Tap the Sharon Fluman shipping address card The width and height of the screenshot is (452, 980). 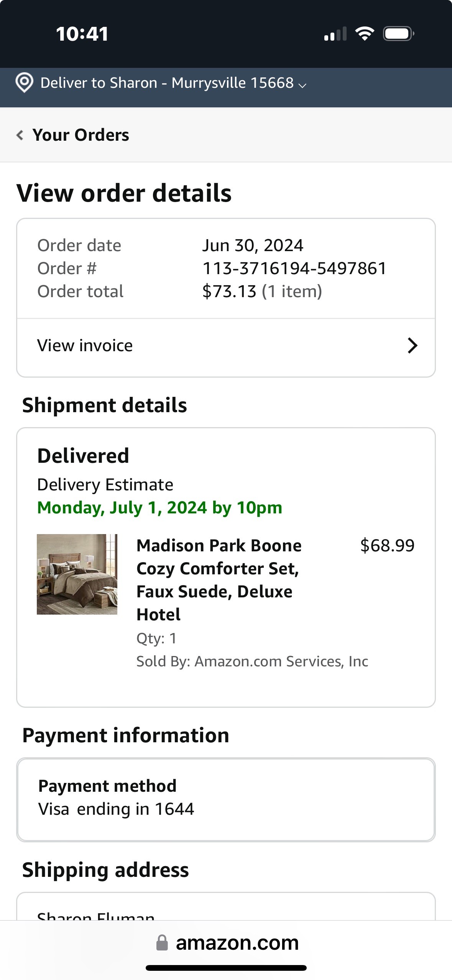[226, 906]
